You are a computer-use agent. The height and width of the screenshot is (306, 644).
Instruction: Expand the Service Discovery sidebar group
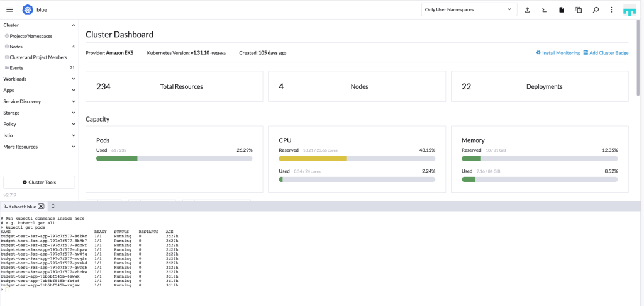point(38,101)
